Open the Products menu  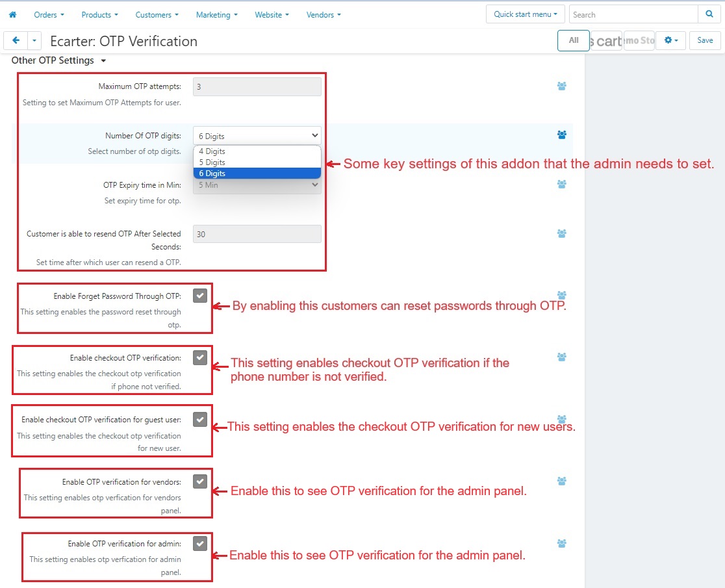point(100,15)
